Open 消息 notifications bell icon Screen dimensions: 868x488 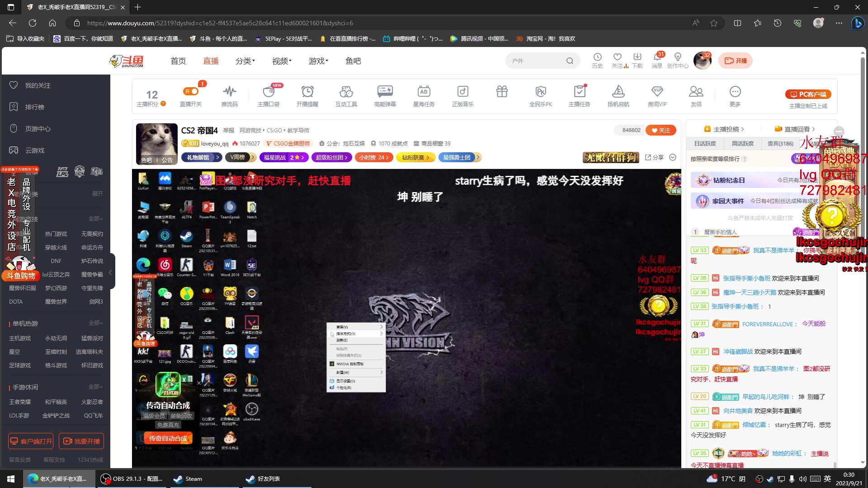coord(657,60)
